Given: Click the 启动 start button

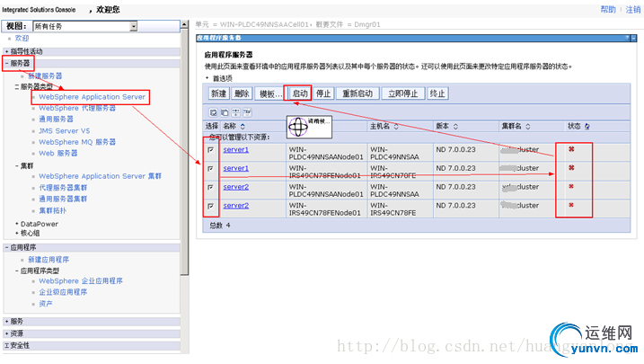Looking at the screenshot, I should coord(299,93).
